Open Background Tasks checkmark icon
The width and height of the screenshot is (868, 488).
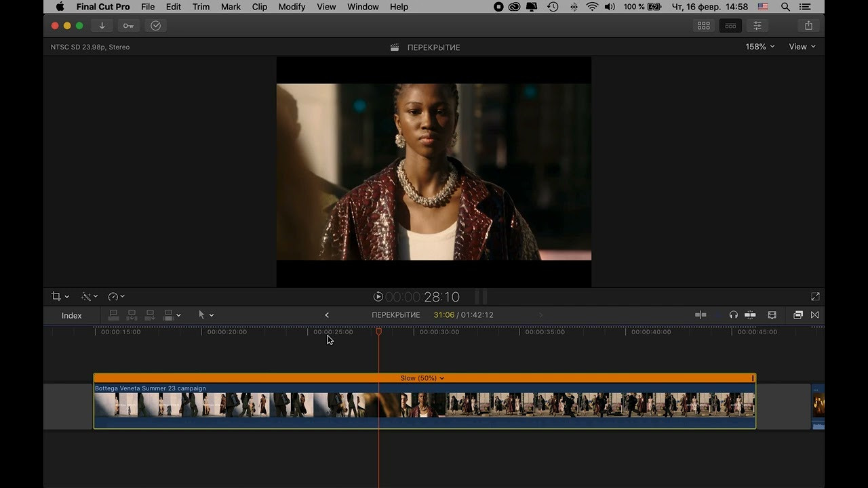pyautogui.click(x=155, y=26)
